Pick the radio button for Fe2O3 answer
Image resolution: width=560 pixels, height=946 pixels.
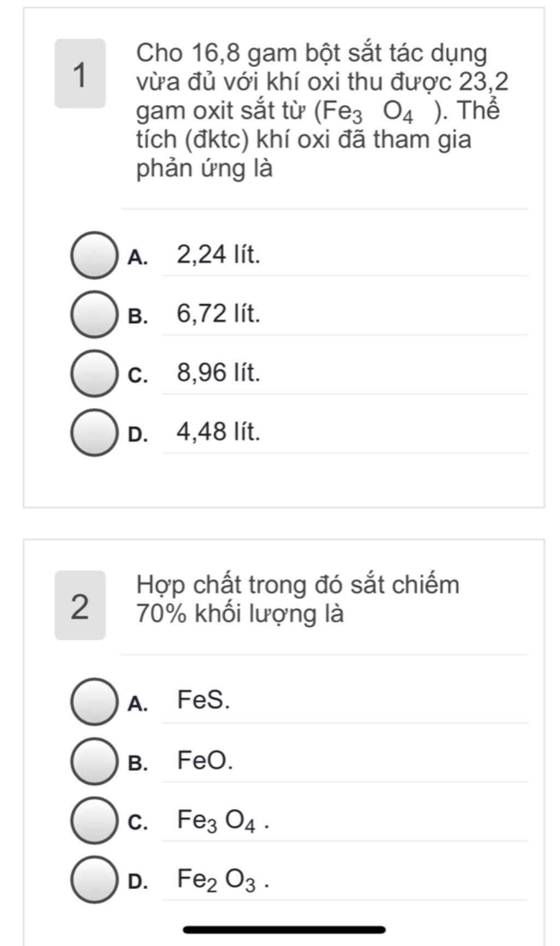tap(94, 879)
